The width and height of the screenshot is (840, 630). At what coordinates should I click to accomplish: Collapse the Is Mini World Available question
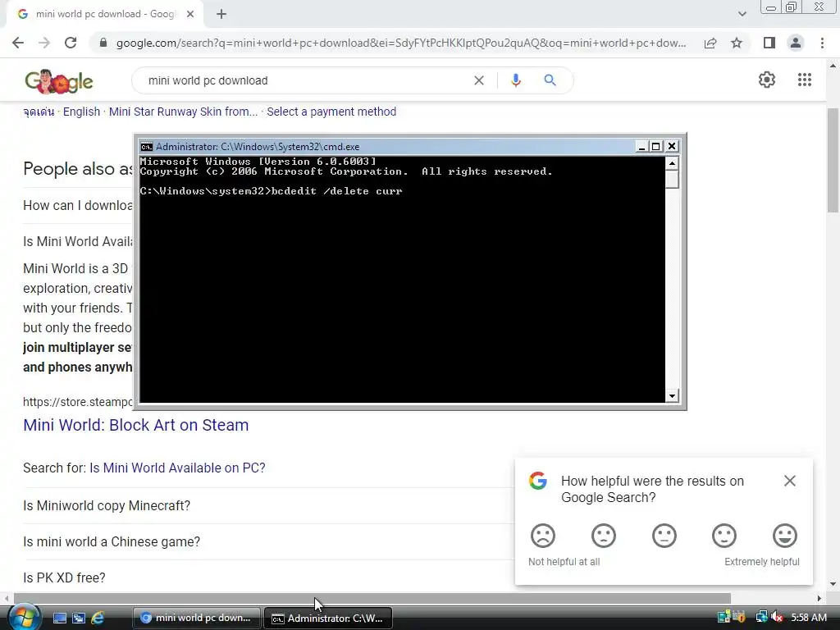click(78, 242)
